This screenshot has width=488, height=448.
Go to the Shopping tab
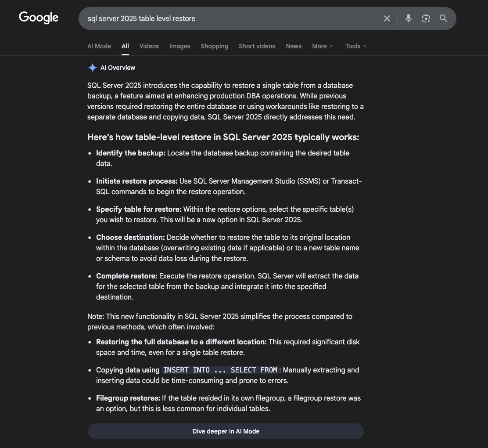[x=214, y=46]
